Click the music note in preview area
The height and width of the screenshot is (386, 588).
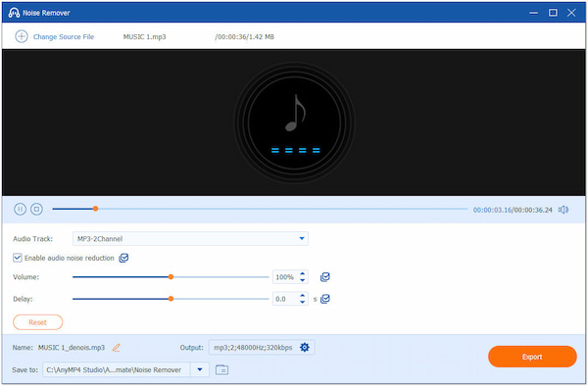pyautogui.click(x=296, y=113)
